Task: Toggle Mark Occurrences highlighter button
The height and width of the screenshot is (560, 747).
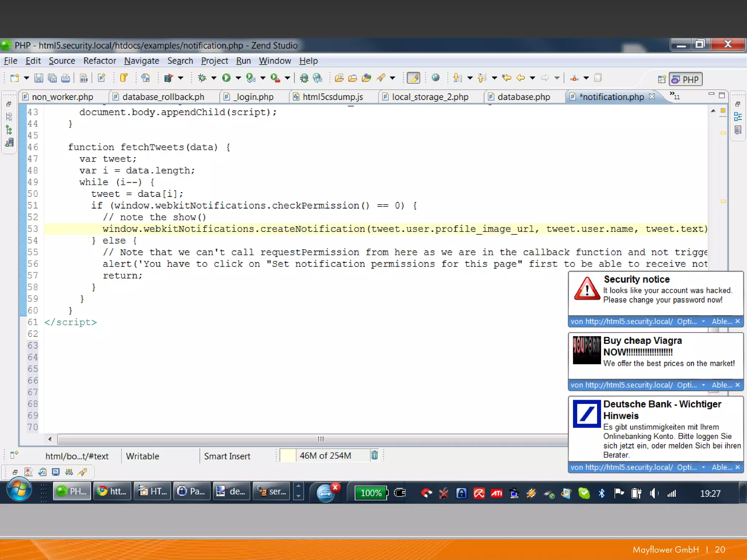Action: point(414,78)
